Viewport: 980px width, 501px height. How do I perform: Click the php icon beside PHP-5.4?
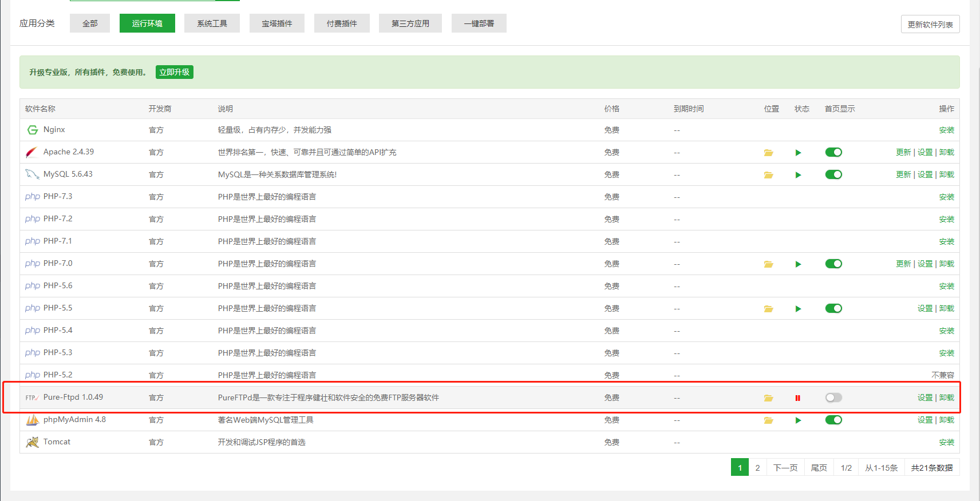tap(33, 331)
